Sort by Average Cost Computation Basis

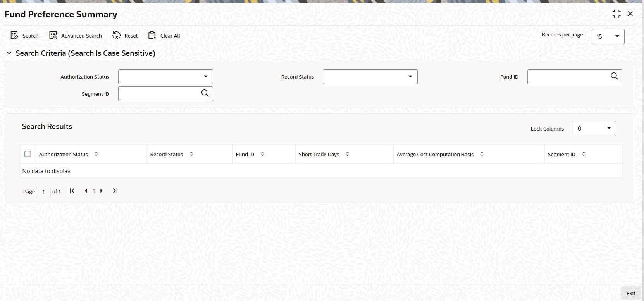[482, 154]
